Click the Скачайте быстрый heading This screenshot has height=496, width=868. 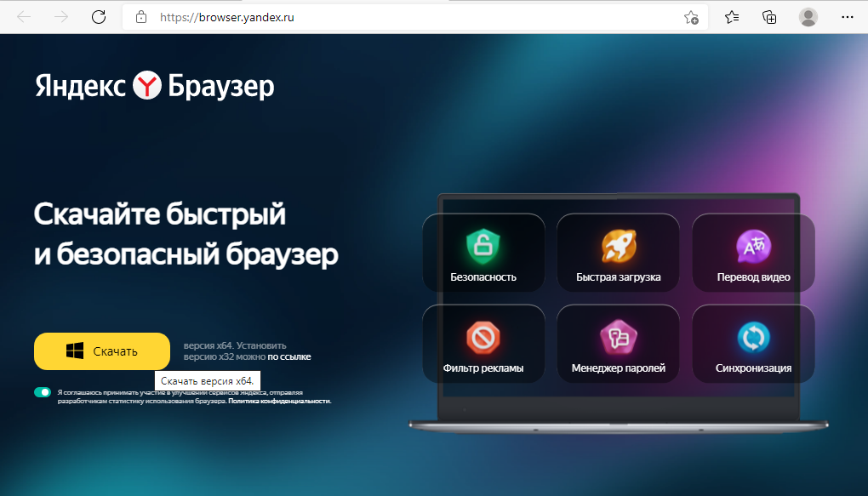point(159,214)
